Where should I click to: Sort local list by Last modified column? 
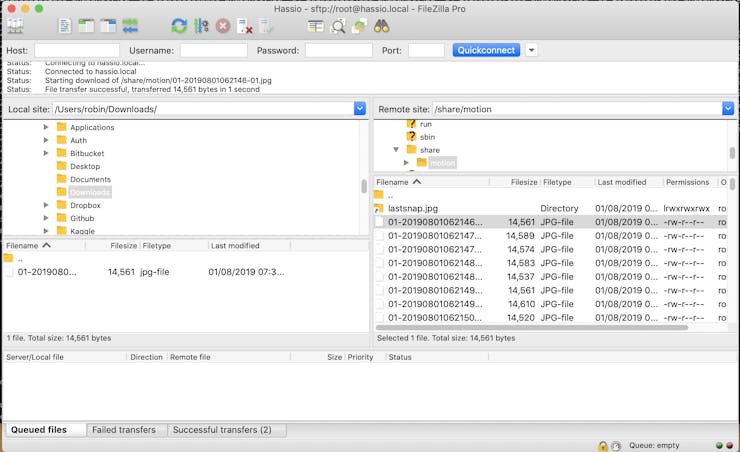point(249,245)
